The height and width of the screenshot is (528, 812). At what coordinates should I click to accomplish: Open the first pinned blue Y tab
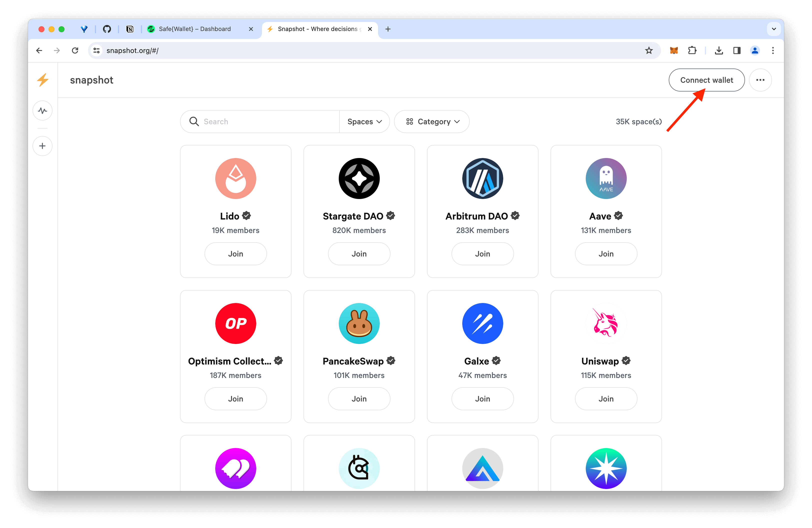tap(84, 29)
